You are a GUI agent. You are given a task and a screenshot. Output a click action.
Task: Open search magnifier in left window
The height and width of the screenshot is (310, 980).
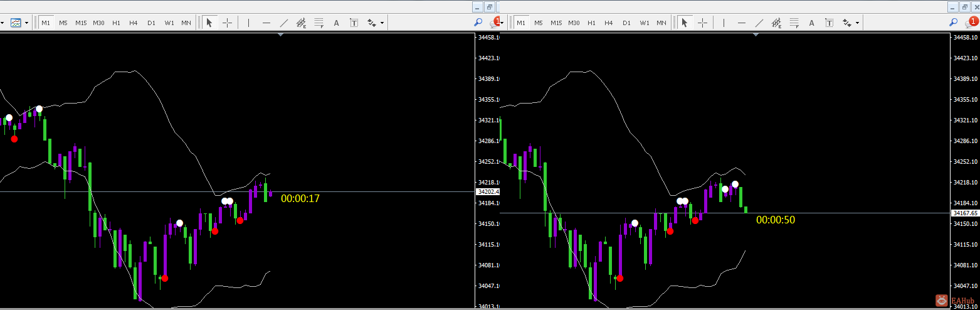pos(478,23)
